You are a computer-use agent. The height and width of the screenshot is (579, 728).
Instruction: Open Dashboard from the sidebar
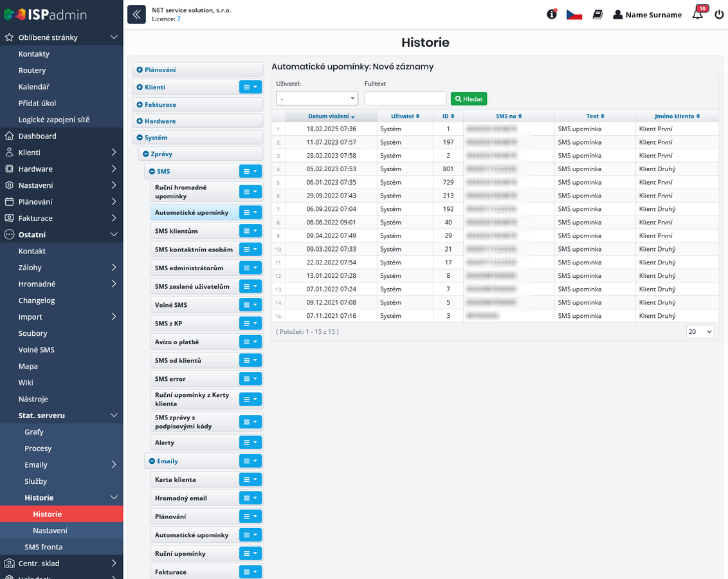pyautogui.click(x=37, y=136)
